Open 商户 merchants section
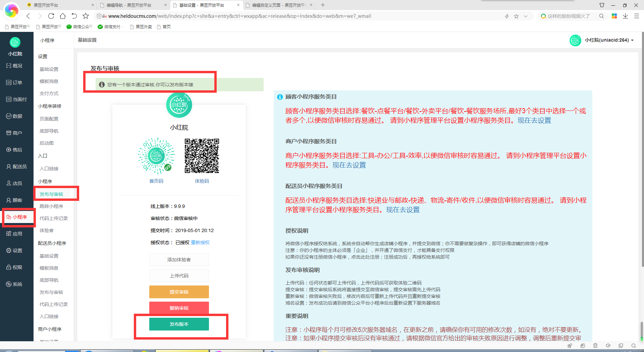 click(14, 133)
